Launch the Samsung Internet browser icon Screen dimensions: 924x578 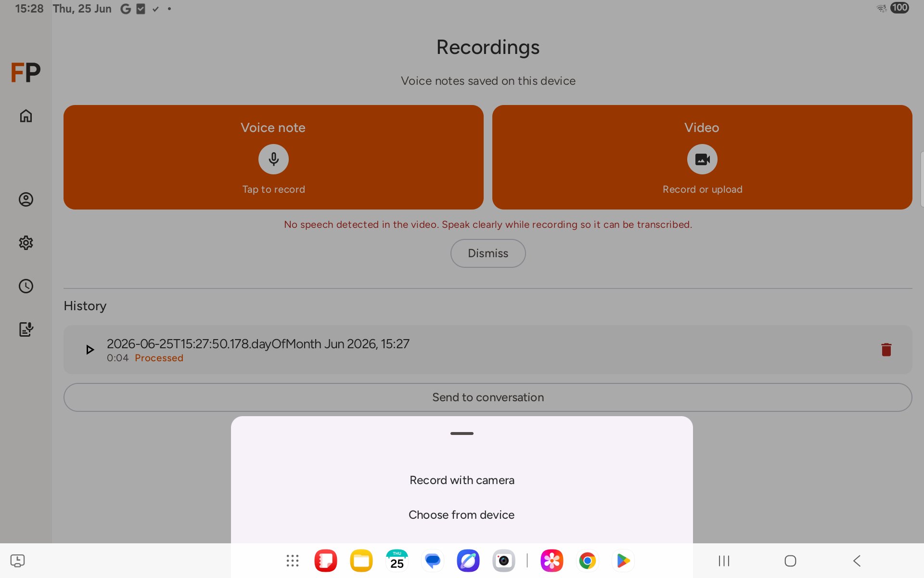[468, 561]
